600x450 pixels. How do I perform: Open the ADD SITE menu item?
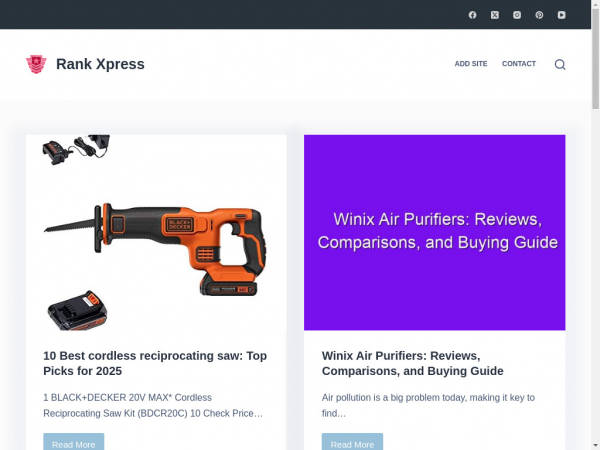[471, 64]
